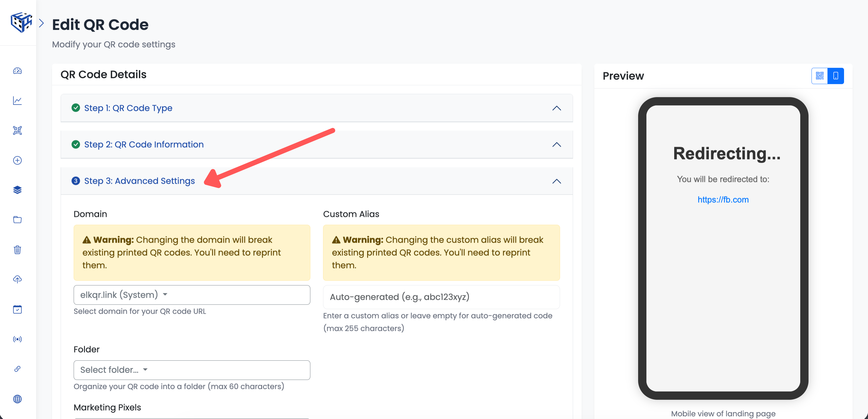This screenshot has width=868, height=419.
Task: Open the https://fb.com redirect link
Action: [723, 199]
